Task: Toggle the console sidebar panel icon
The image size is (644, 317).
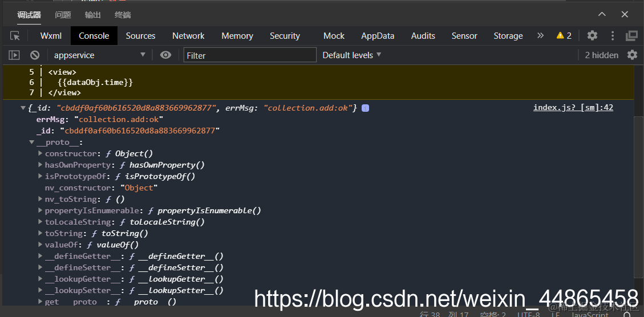Action: tap(14, 55)
